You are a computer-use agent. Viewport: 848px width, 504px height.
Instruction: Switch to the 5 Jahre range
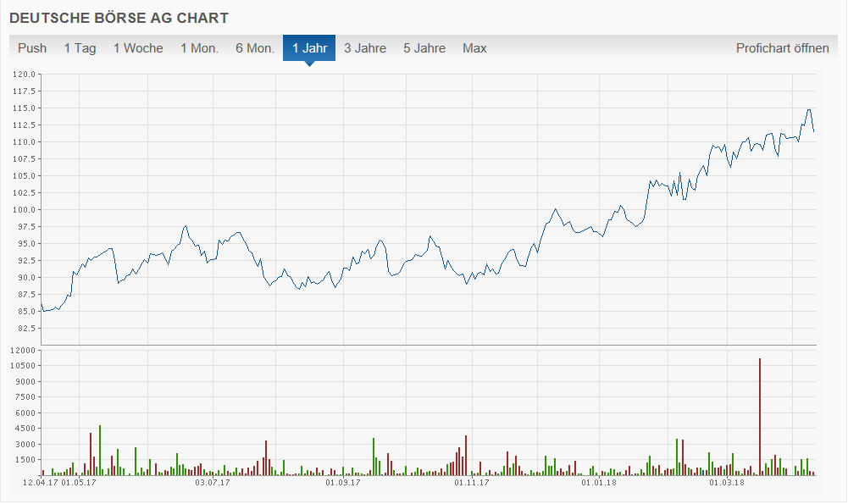424,48
